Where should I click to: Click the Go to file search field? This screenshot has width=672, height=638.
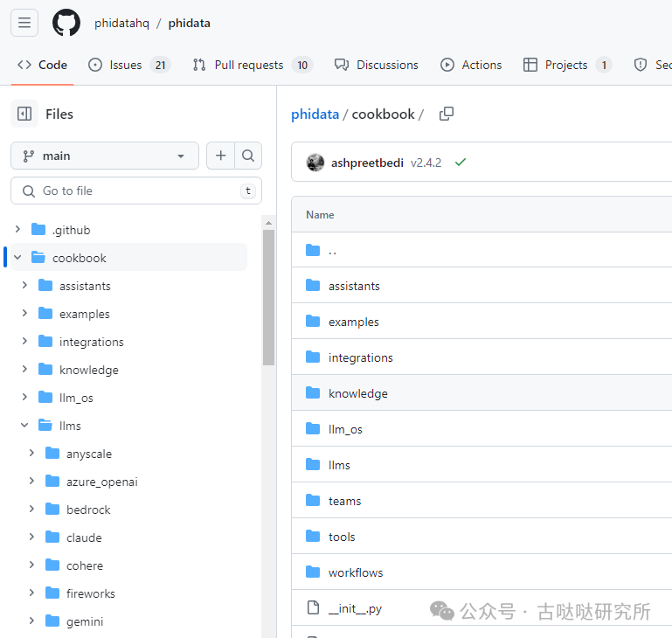135,191
